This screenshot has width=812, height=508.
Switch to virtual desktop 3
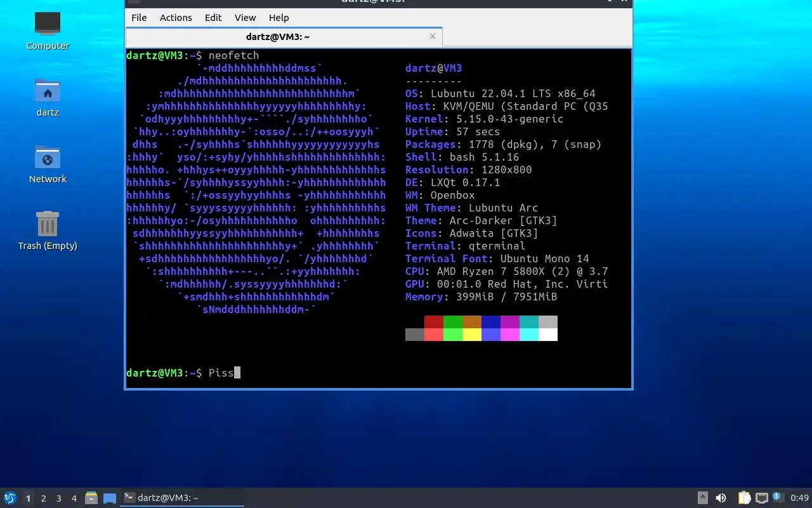[x=59, y=498]
